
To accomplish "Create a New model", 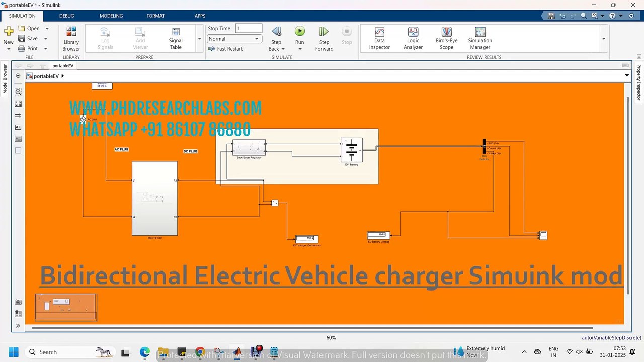I will [9, 36].
